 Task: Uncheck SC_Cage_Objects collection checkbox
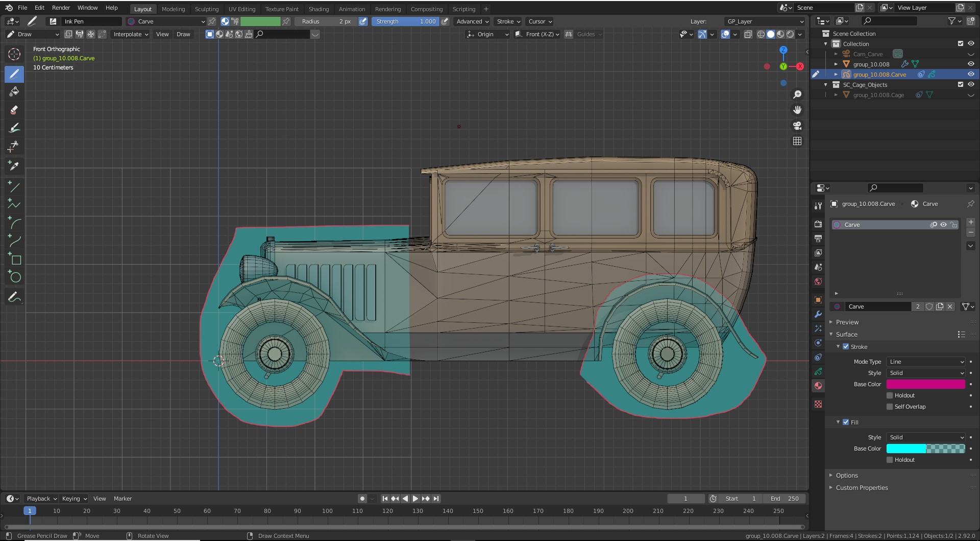click(961, 85)
